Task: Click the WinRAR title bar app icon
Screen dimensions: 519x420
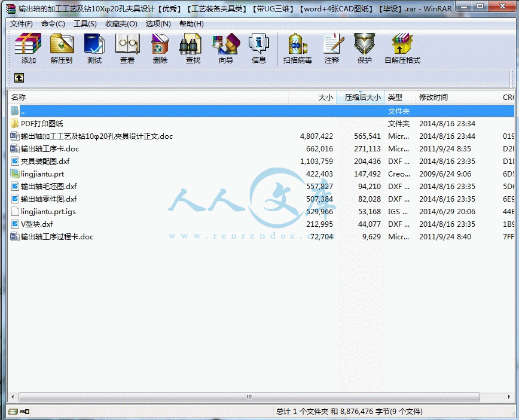Action: 11,8
